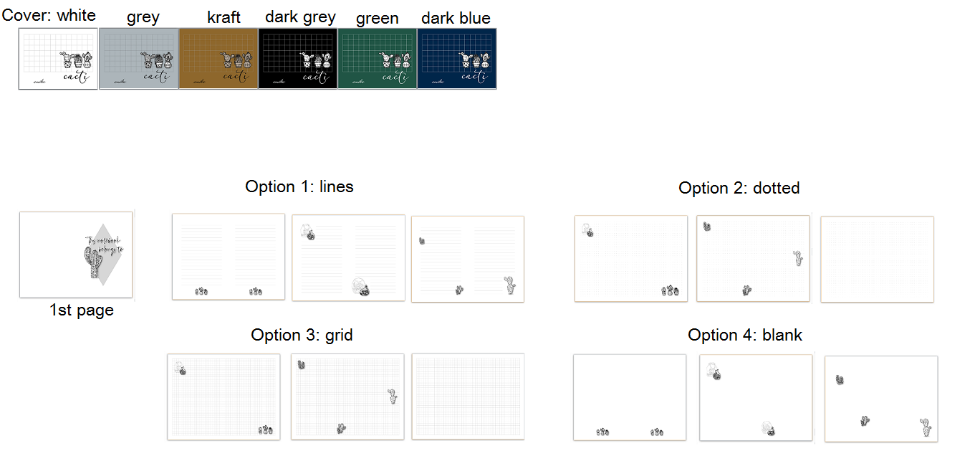This screenshot has height=456, width=980.
Task: Select first lined page with bottom cacti
Action: [x=229, y=256]
